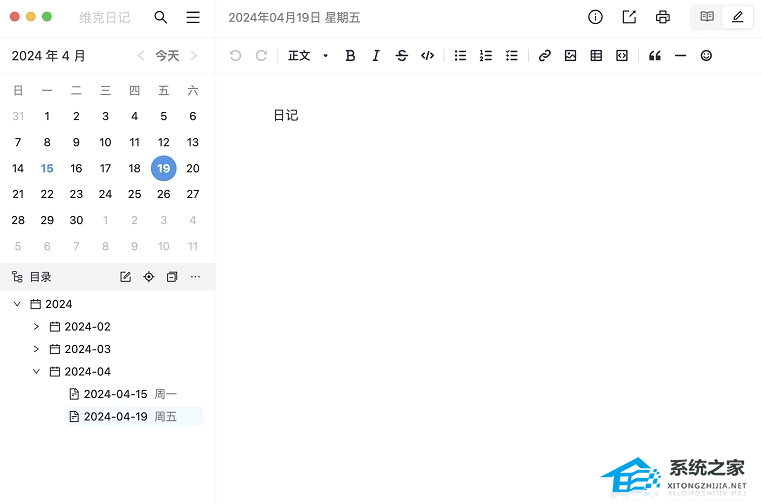Locate current diary with target icon
The height and width of the screenshot is (504, 762).
click(149, 277)
